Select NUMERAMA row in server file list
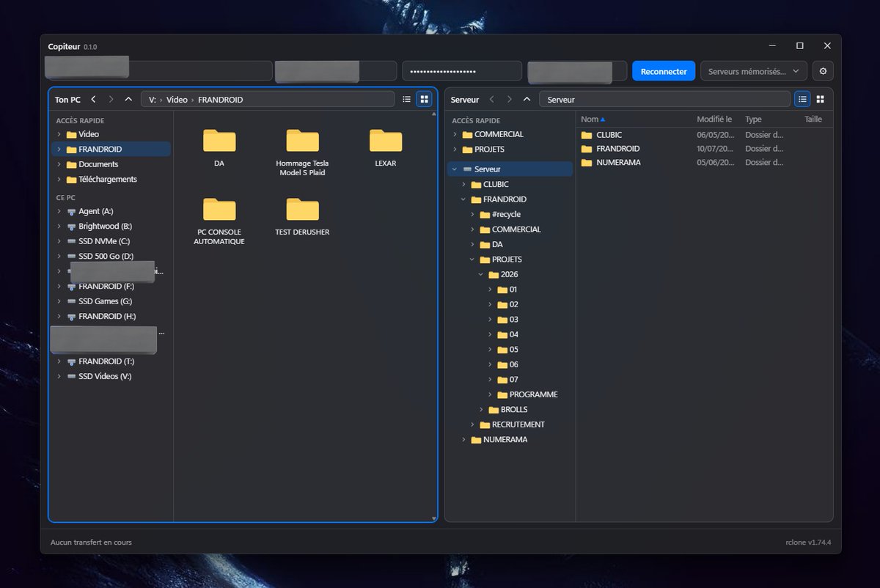 point(705,163)
